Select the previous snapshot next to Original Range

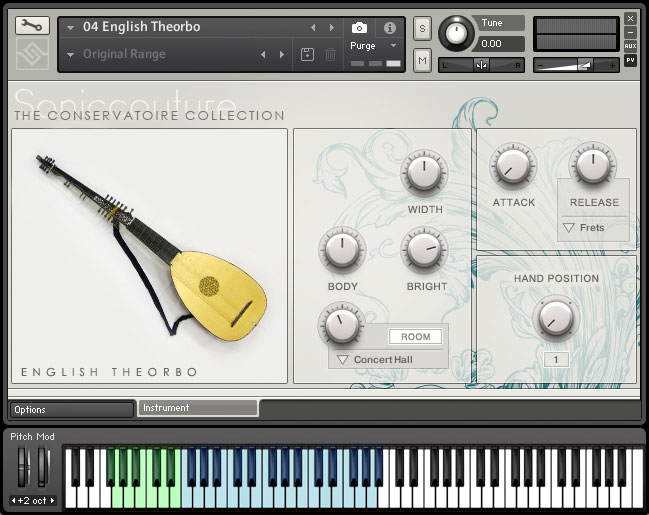pyautogui.click(x=263, y=54)
